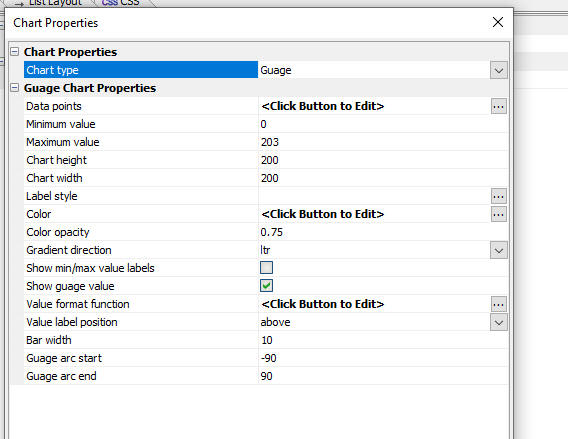Viewport: 568px width, 439px height.
Task: Open Data points editor ellipsis button
Action: (499, 106)
